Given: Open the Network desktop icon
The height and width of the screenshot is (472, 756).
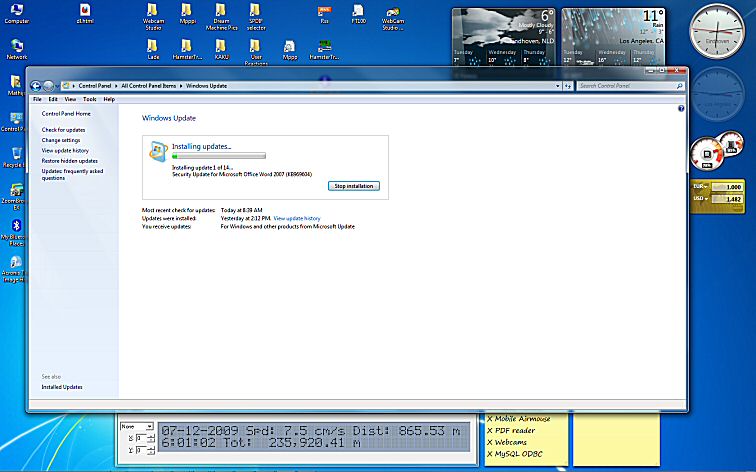Looking at the screenshot, I should pos(16,50).
